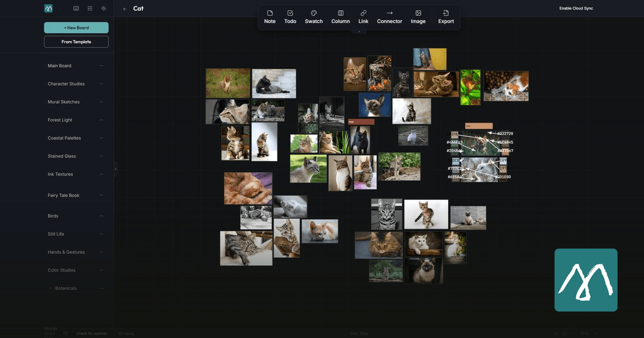The image size is (644, 338).
Task: Collapse the toolbar using the chevron below it
Action: 359,32
